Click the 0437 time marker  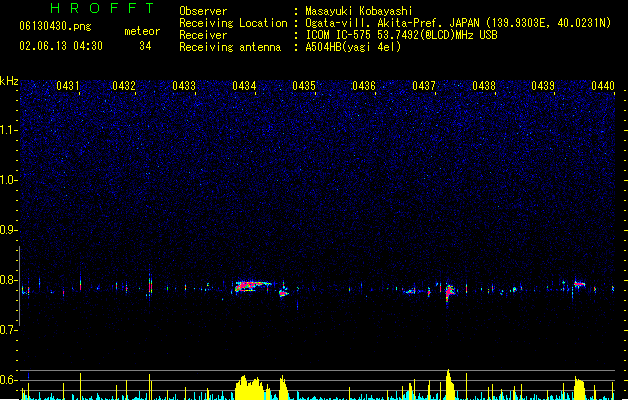coord(424,86)
